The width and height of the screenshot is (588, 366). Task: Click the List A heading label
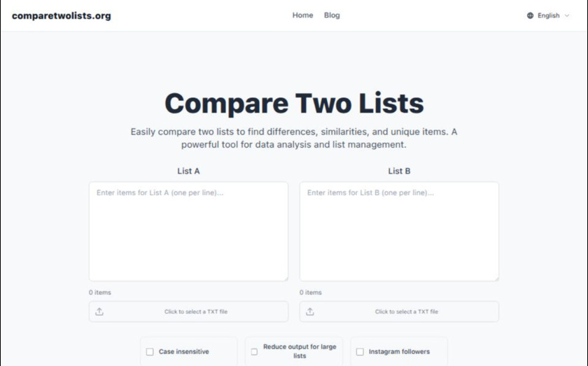click(188, 171)
